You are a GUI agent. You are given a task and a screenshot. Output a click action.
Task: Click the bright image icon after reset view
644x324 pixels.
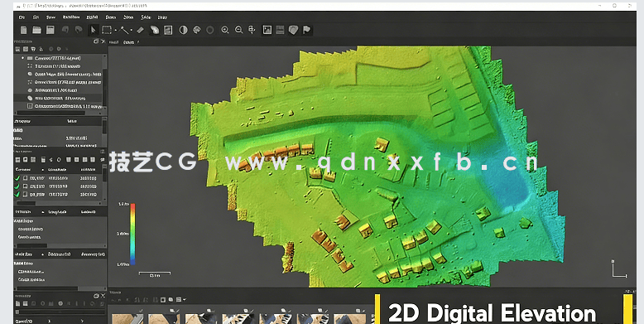coord(267,30)
